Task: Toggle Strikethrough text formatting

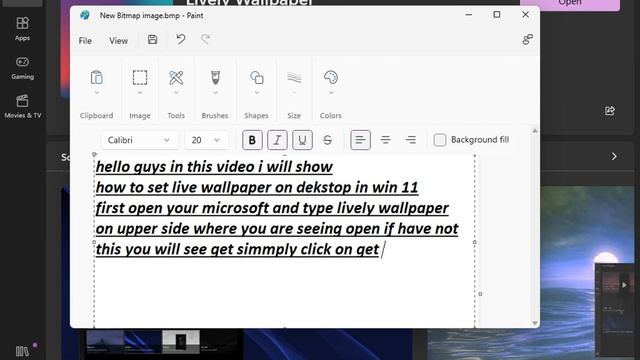Action: point(327,140)
